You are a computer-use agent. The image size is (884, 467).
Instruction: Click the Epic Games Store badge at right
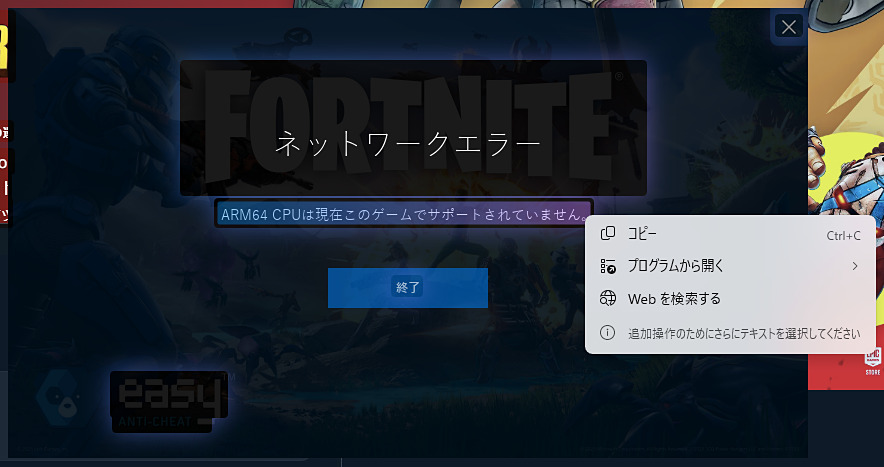872,363
